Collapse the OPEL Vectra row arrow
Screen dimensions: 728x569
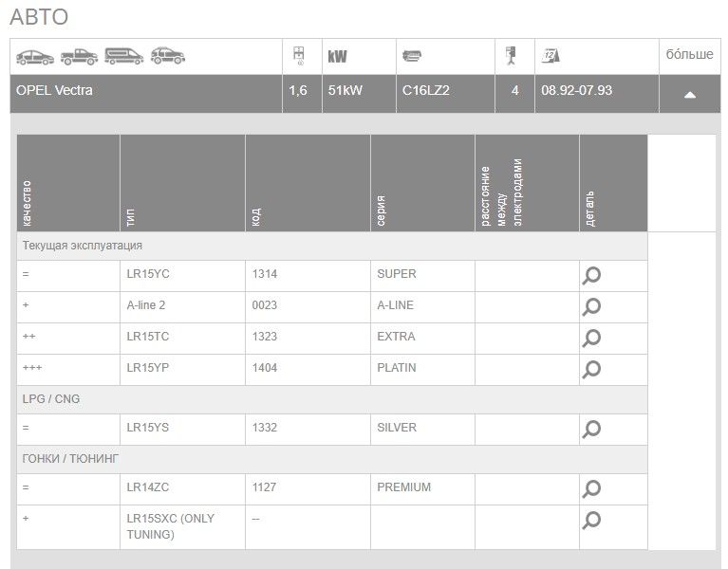(x=690, y=94)
